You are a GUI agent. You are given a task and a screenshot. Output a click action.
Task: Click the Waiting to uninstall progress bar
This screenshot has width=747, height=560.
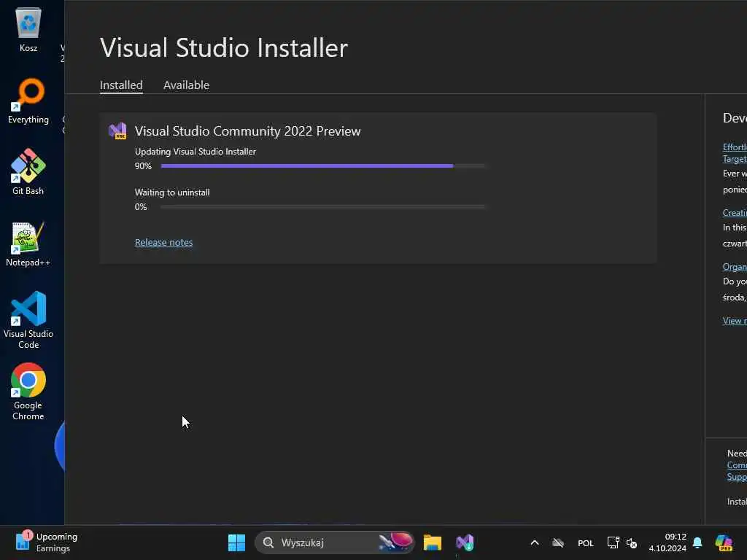coord(323,206)
